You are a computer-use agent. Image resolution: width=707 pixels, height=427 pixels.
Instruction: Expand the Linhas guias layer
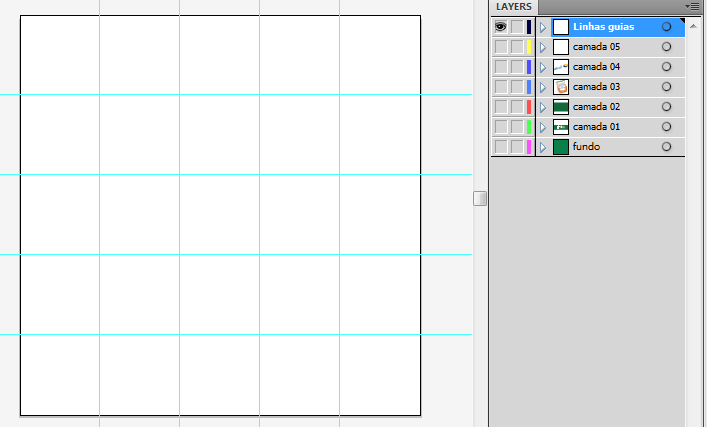(543, 27)
